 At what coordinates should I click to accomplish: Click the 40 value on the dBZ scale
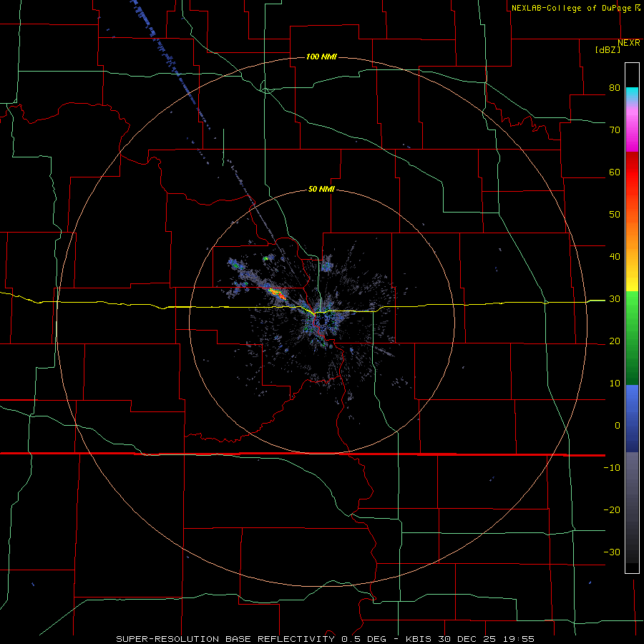(x=615, y=257)
